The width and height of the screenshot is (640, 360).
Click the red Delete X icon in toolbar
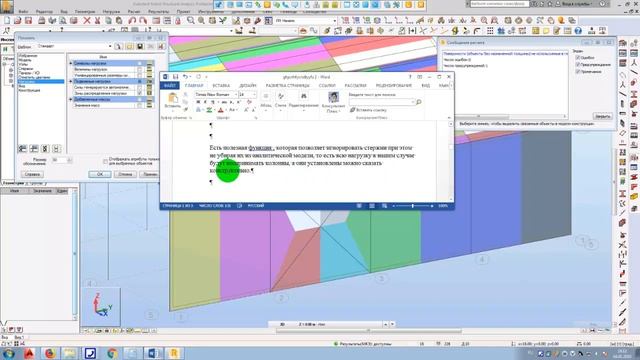pos(87,20)
